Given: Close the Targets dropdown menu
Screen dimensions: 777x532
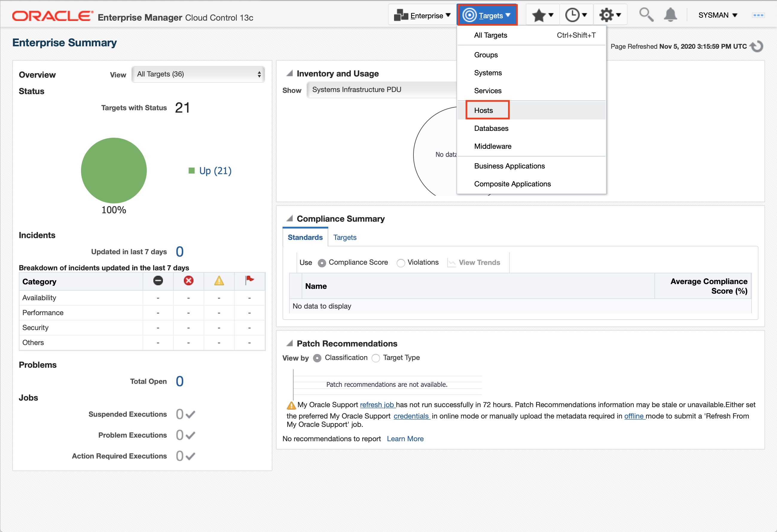Looking at the screenshot, I should [487, 15].
